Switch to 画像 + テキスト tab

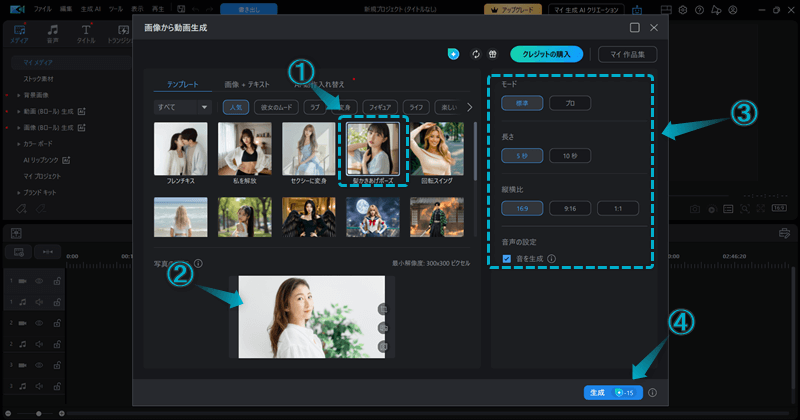click(x=247, y=84)
